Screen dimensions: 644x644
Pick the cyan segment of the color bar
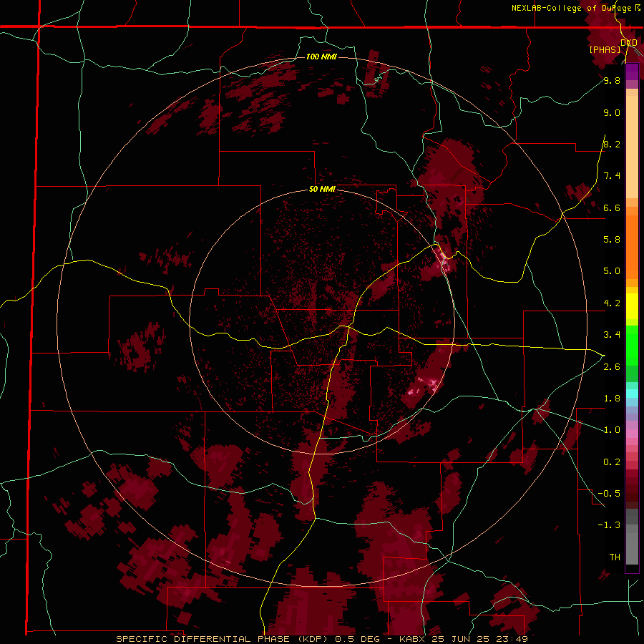pos(632,394)
